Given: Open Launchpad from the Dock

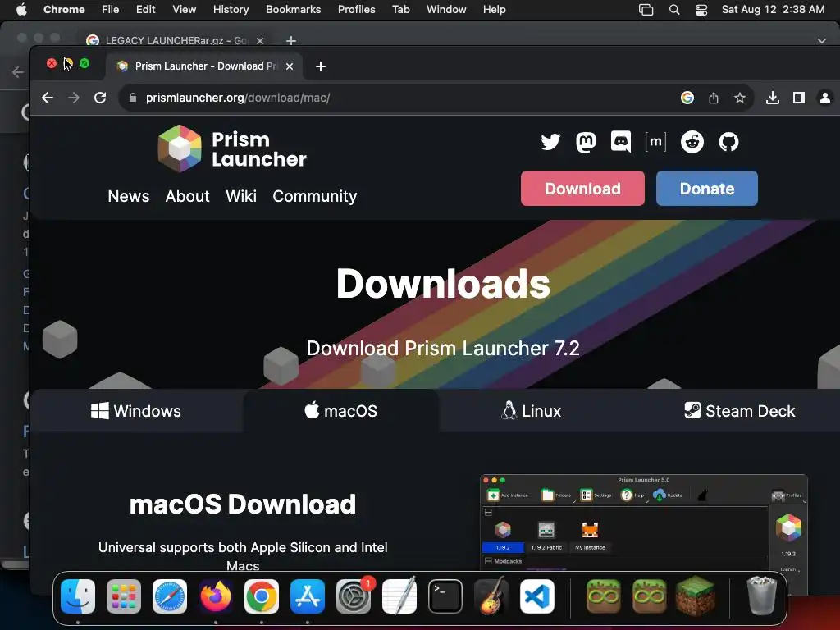Looking at the screenshot, I should point(124,596).
